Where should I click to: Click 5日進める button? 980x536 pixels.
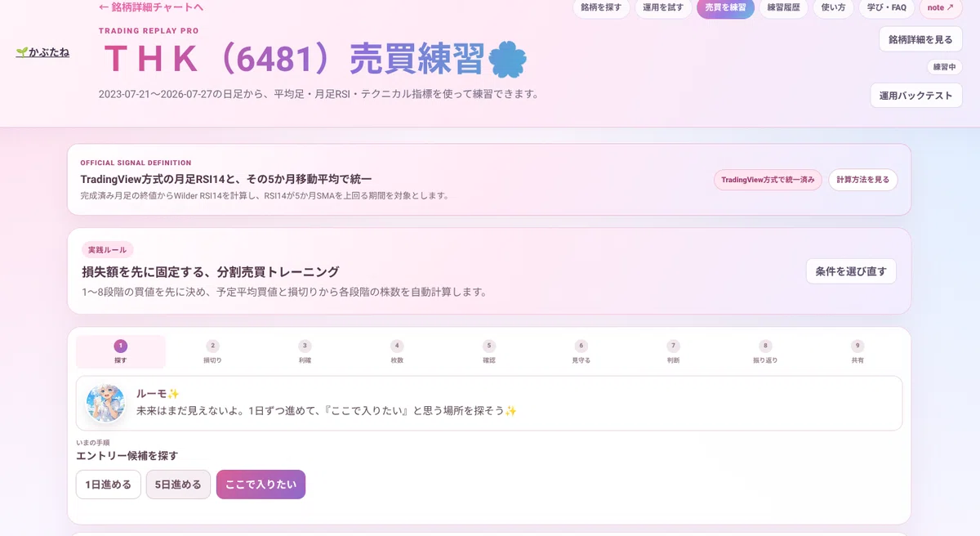178,485
